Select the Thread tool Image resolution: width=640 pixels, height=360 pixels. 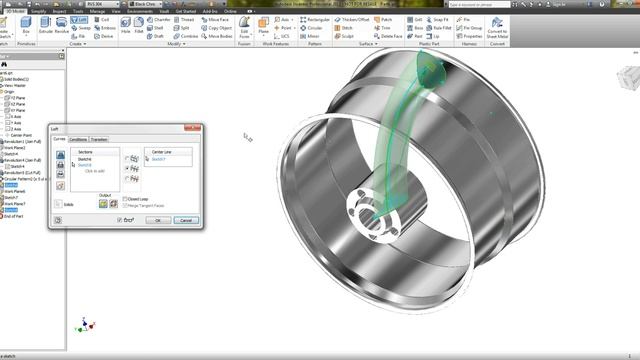[x=184, y=20]
